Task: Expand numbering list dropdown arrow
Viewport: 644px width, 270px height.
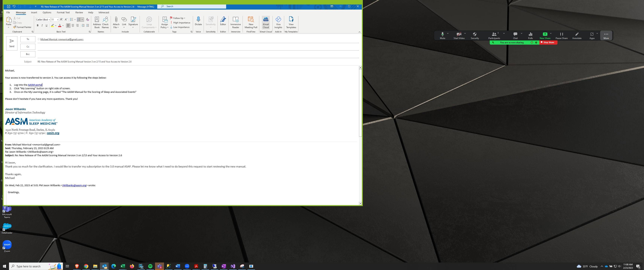Action: [82, 19]
